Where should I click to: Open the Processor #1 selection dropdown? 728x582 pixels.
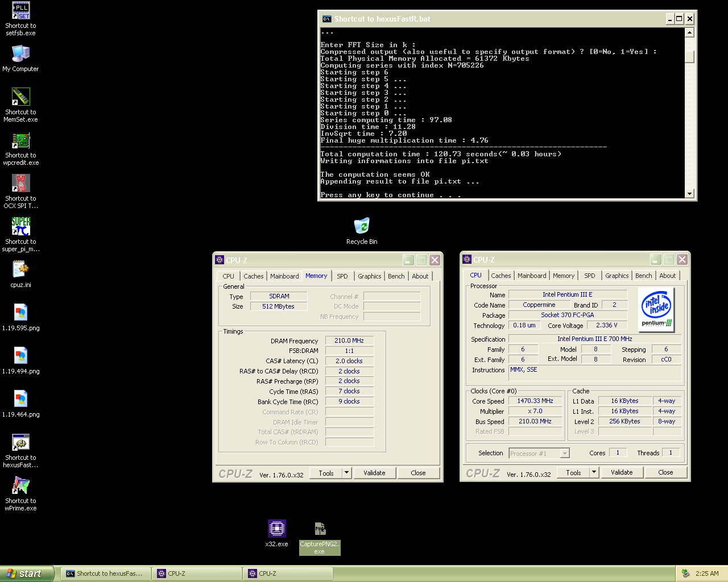coord(539,453)
